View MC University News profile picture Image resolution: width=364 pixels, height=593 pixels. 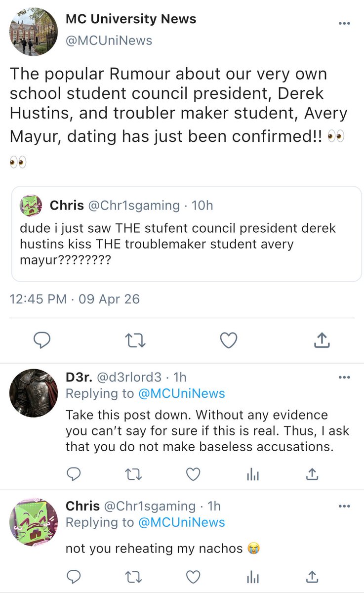tap(34, 32)
